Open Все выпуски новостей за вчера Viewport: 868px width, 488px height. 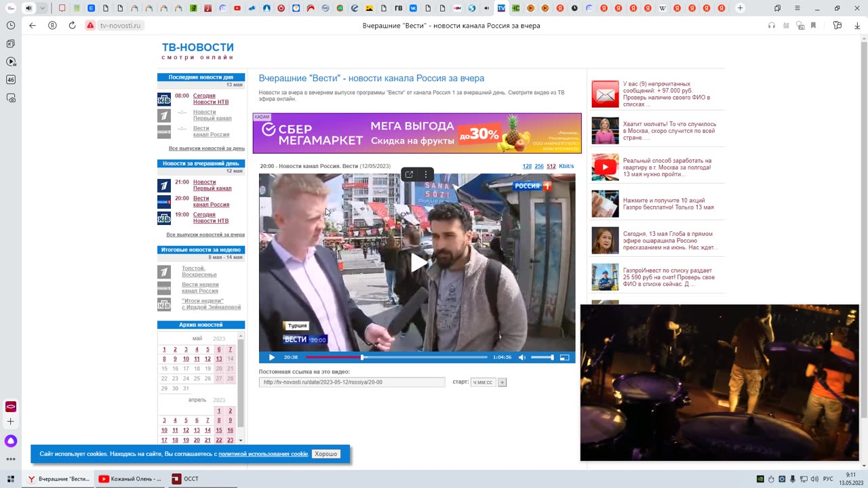coord(205,235)
